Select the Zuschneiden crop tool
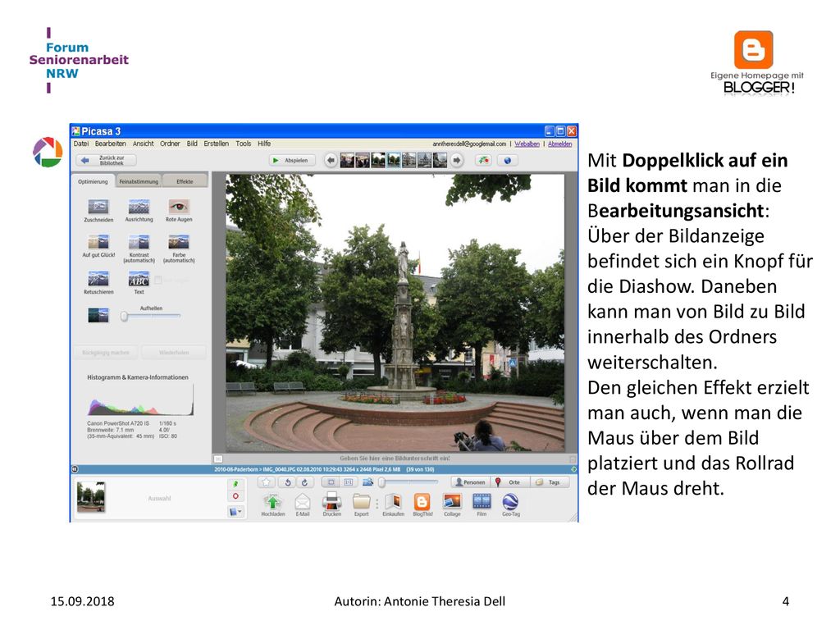 [x=98, y=208]
